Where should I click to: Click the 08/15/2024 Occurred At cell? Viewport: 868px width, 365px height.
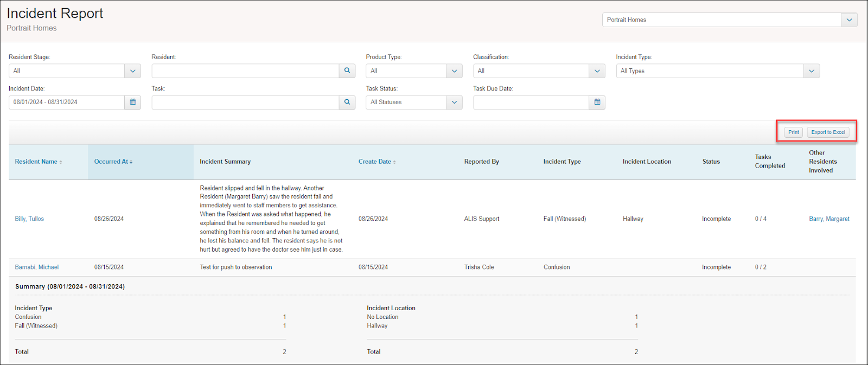tap(109, 267)
